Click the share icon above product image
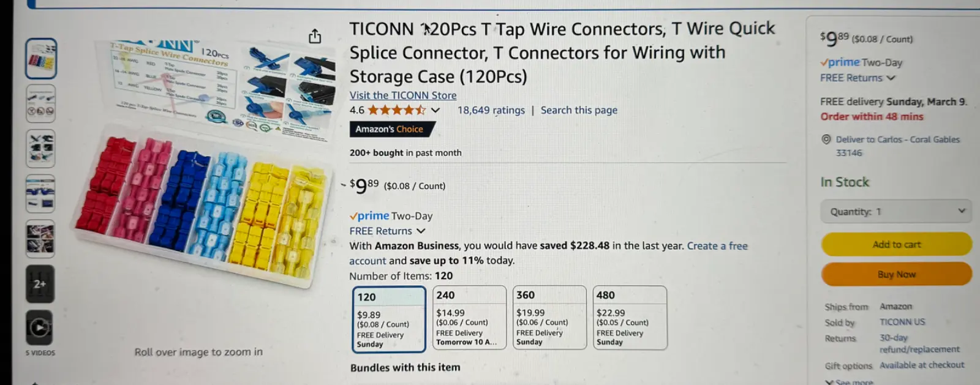 315,37
